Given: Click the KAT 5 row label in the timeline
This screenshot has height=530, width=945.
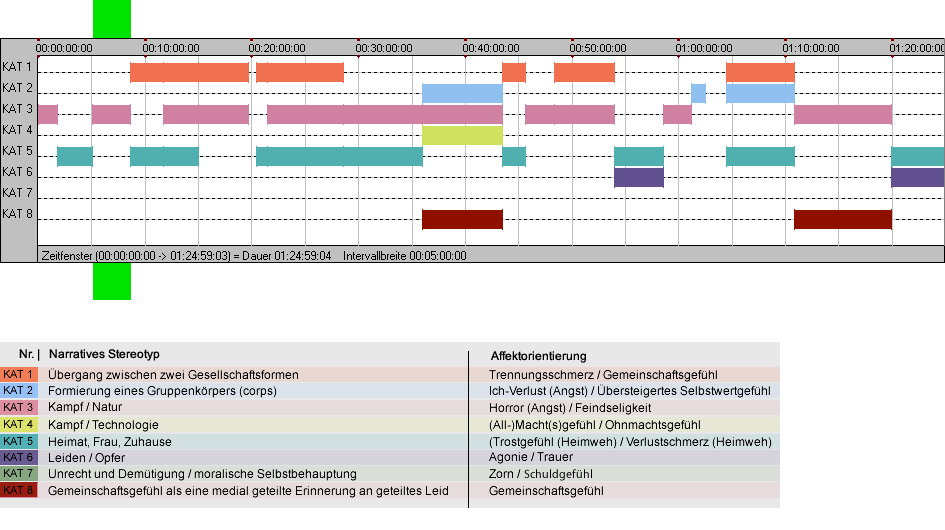Looking at the screenshot, I should (17, 151).
